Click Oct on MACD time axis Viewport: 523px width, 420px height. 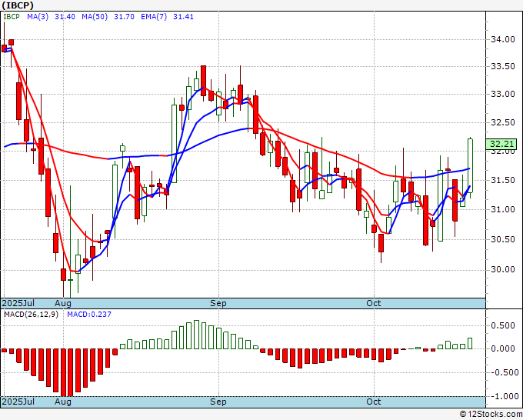click(373, 402)
